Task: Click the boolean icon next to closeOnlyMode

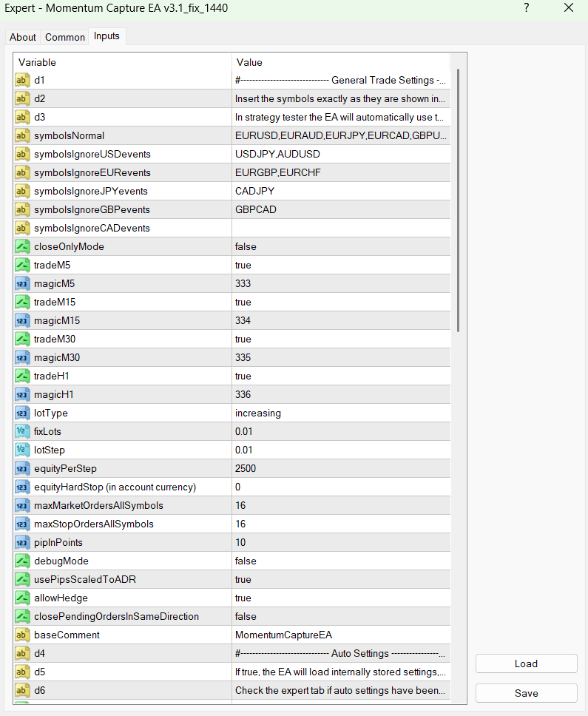Action: click(23, 246)
